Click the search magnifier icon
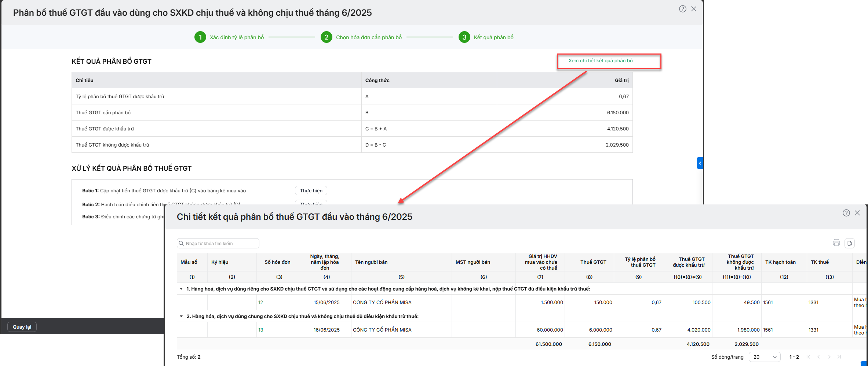868x366 pixels. [181, 243]
